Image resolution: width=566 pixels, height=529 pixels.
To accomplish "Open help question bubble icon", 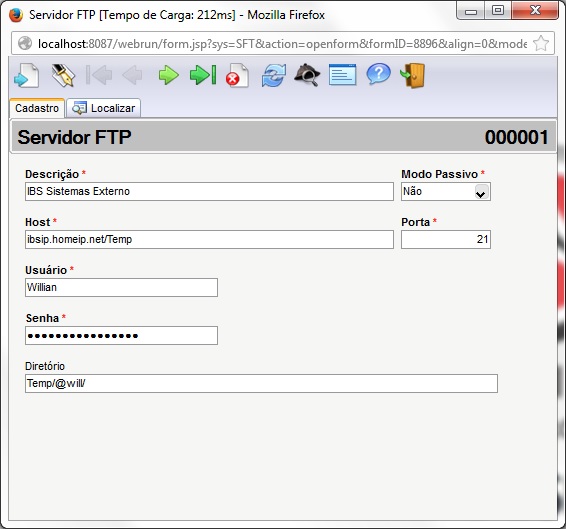I will tap(378, 74).
